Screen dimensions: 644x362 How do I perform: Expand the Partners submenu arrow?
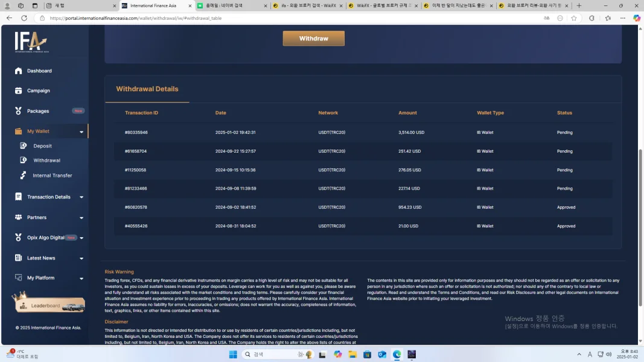click(81, 218)
